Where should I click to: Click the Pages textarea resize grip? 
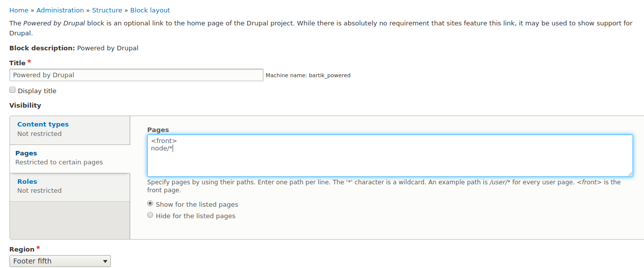[x=630, y=174]
